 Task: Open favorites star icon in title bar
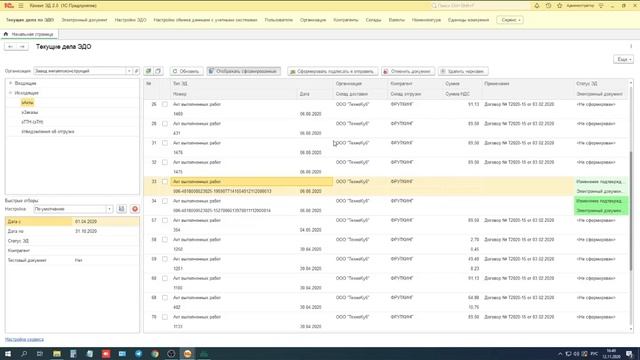pyautogui.click(x=560, y=6)
